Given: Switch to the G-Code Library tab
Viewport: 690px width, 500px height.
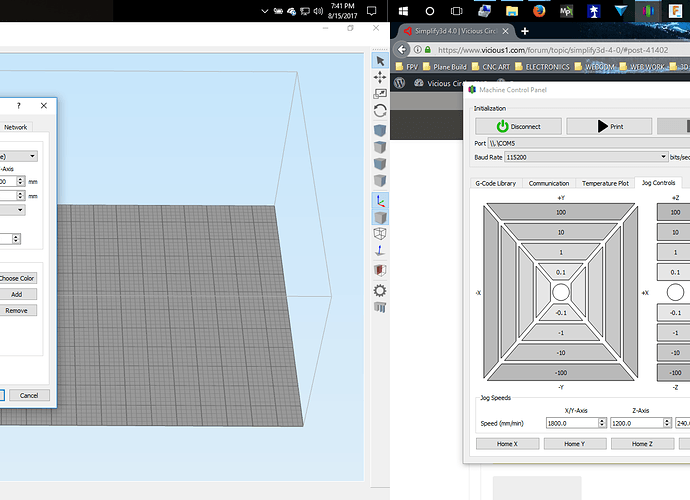Looking at the screenshot, I should (495, 183).
